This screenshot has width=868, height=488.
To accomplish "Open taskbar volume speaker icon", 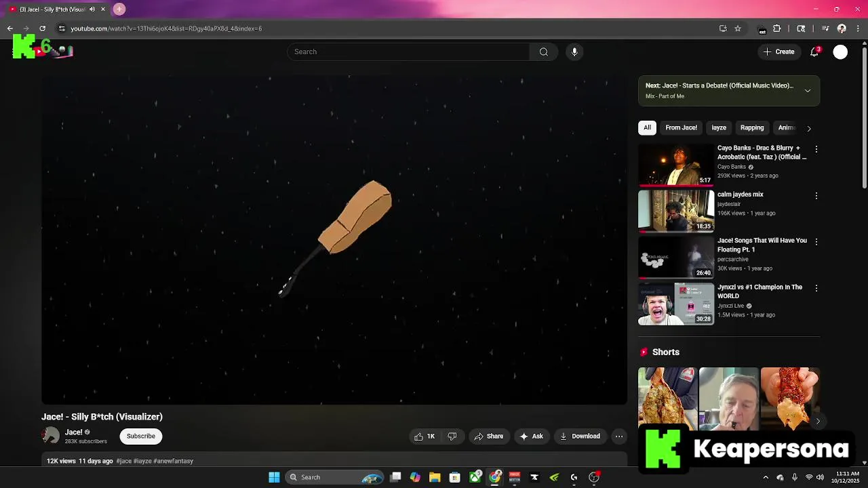I will tap(820, 477).
